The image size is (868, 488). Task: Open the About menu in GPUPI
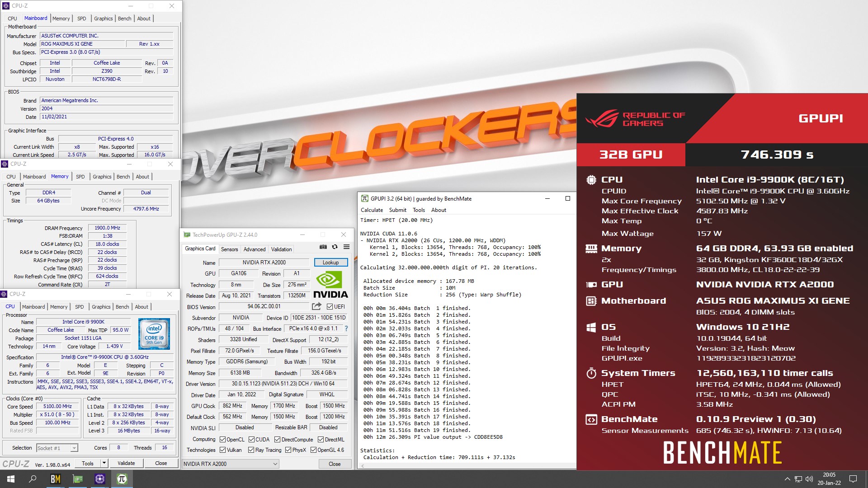[439, 210]
